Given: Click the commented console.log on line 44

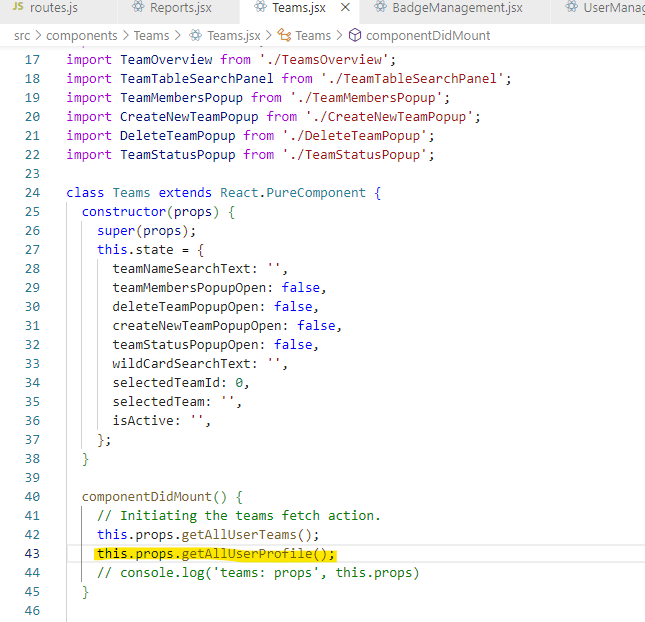Looking at the screenshot, I should click(258, 573).
